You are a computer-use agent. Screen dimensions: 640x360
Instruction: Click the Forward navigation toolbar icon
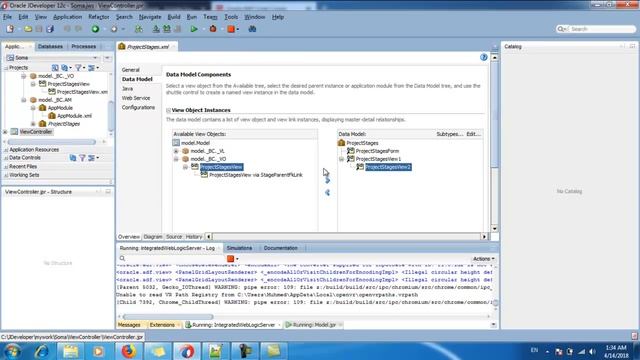click(x=114, y=29)
